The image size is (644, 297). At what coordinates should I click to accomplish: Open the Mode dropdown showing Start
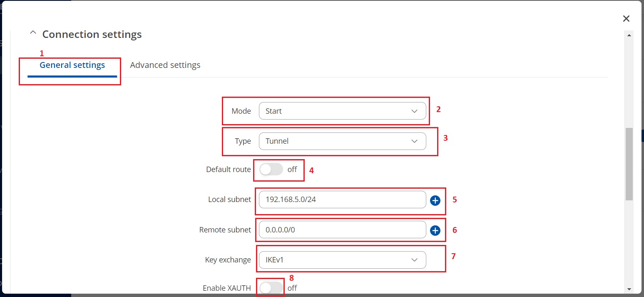(x=342, y=111)
